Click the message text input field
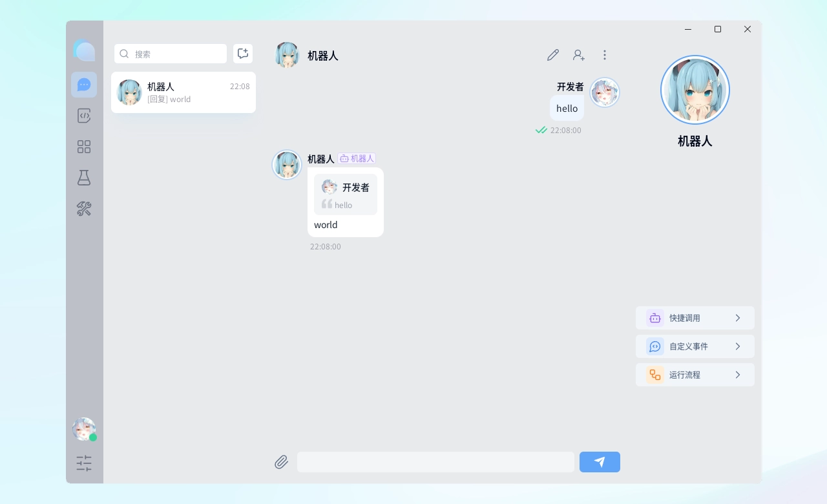The height and width of the screenshot is (504, 827). click(435, 462)
